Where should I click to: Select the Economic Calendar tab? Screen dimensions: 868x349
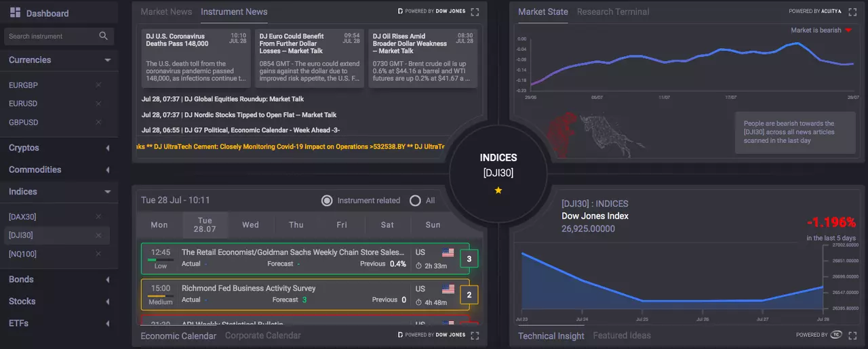(178, 335)
